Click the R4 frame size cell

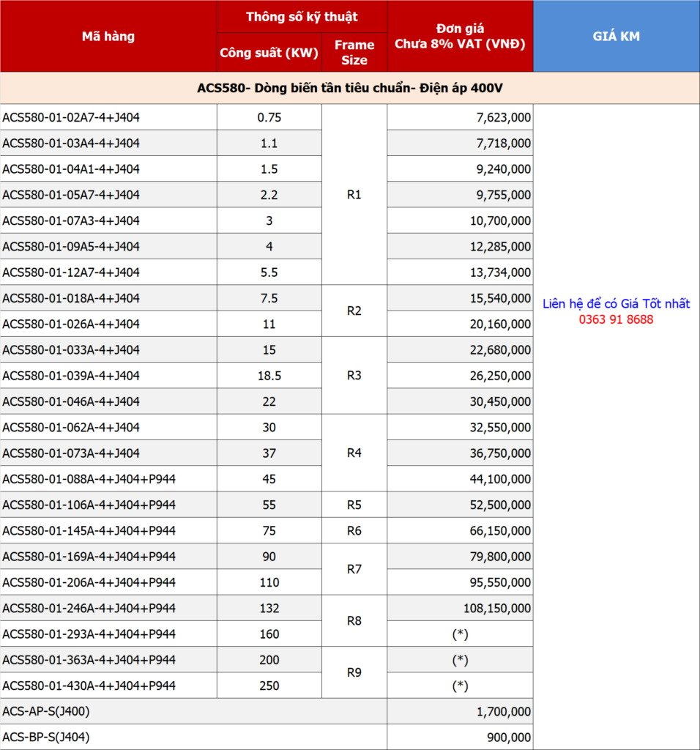[354, 453]
